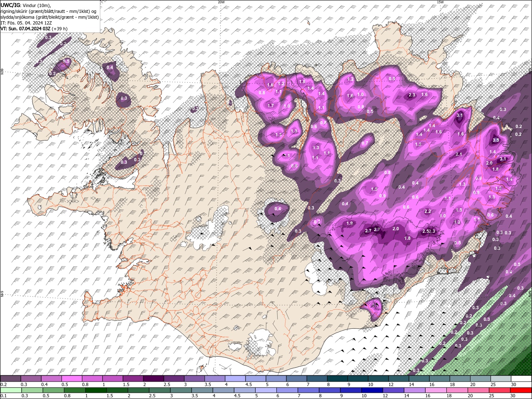Click upper legend swatch between 4 and 4.5
The height and width of the screenshot is (399, 532).
point(235,379)
